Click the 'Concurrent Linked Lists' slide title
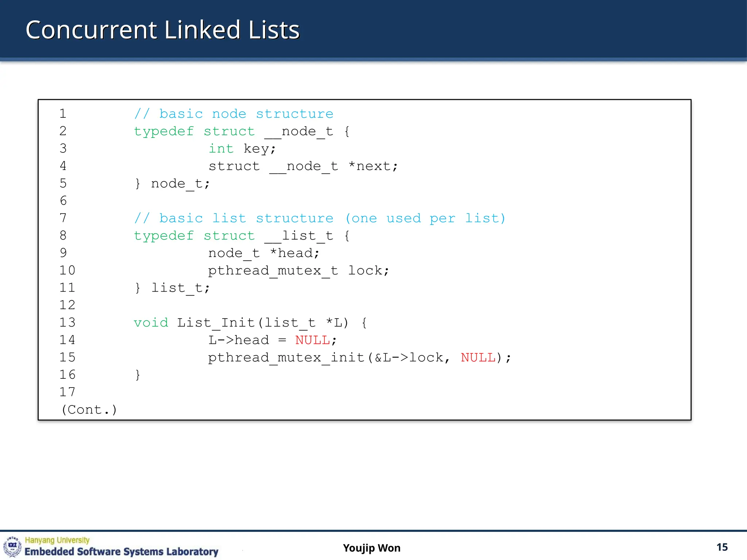Image resolution: width=747 pixels, height=560 pixels. (x=162, y=30)
